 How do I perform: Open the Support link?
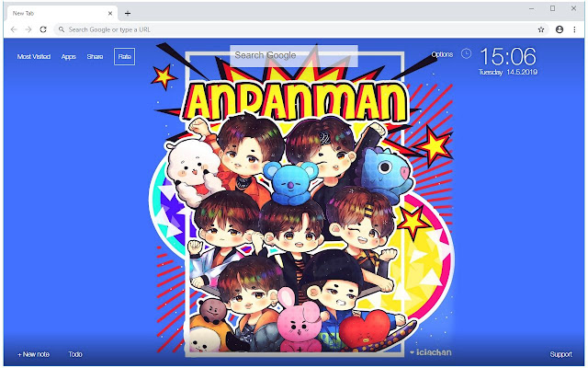(561, 354)
